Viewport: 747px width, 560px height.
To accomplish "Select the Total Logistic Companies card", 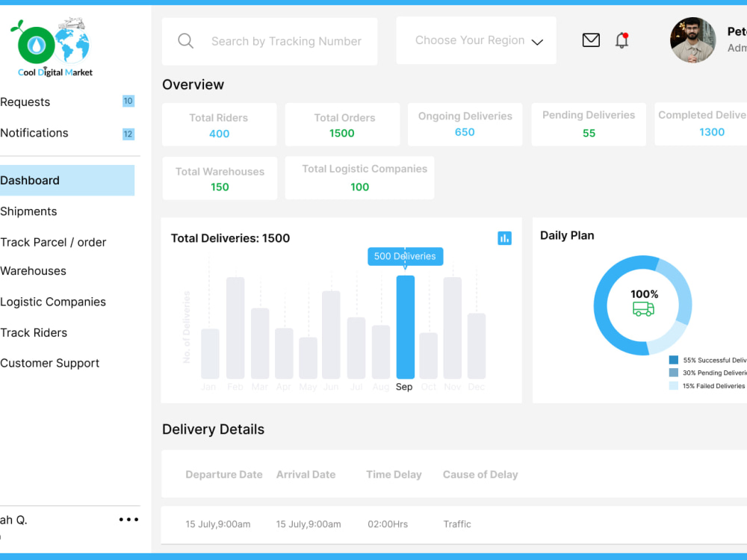I will coord(360,178).
